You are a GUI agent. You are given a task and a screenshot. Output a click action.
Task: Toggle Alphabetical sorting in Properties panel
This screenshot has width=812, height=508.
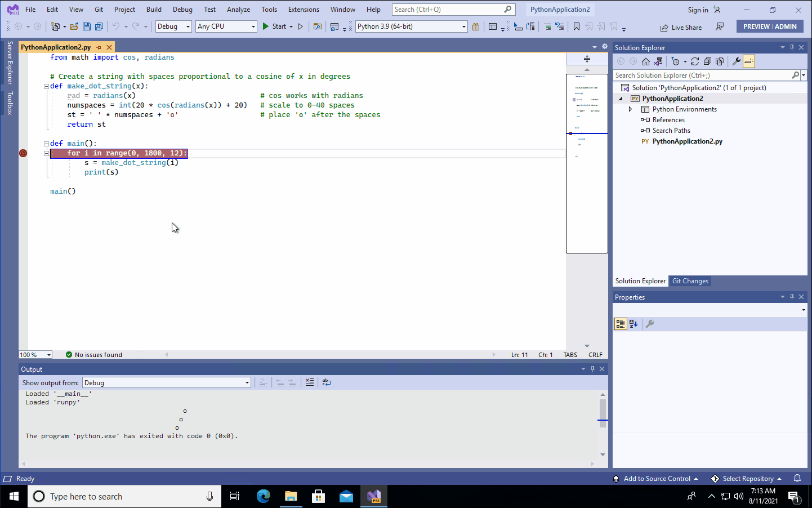(x=633, y=324)
